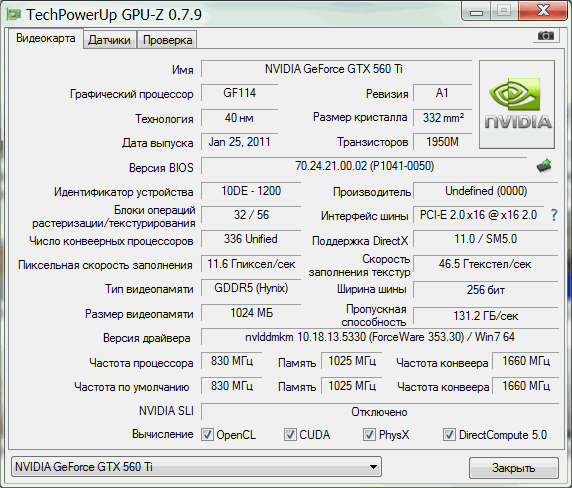
Task: Click the Интерфейс шины label
Action: [365, 216]
